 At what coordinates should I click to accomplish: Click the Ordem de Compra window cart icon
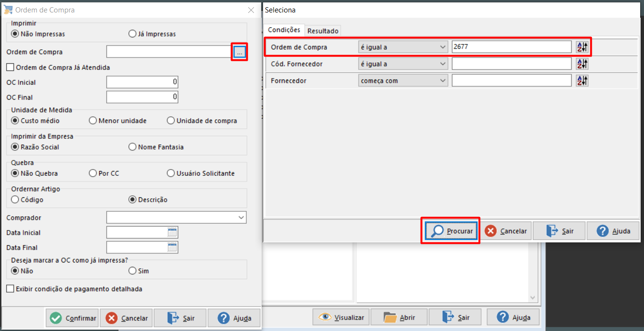coord(8,10)
